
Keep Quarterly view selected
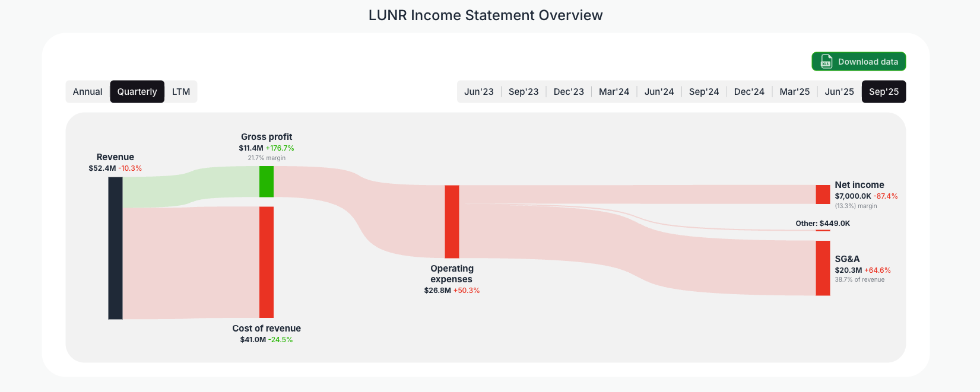137,91
